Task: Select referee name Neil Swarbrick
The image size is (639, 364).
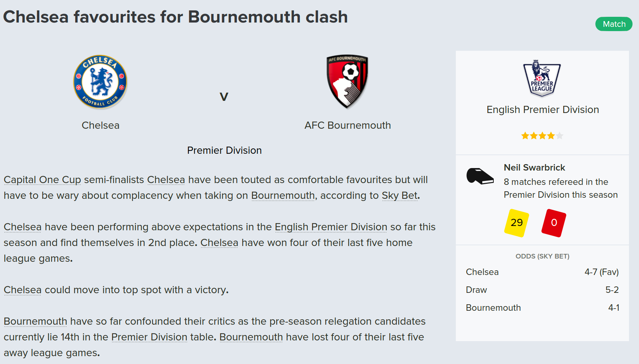Action: click(x=534, y=167)
